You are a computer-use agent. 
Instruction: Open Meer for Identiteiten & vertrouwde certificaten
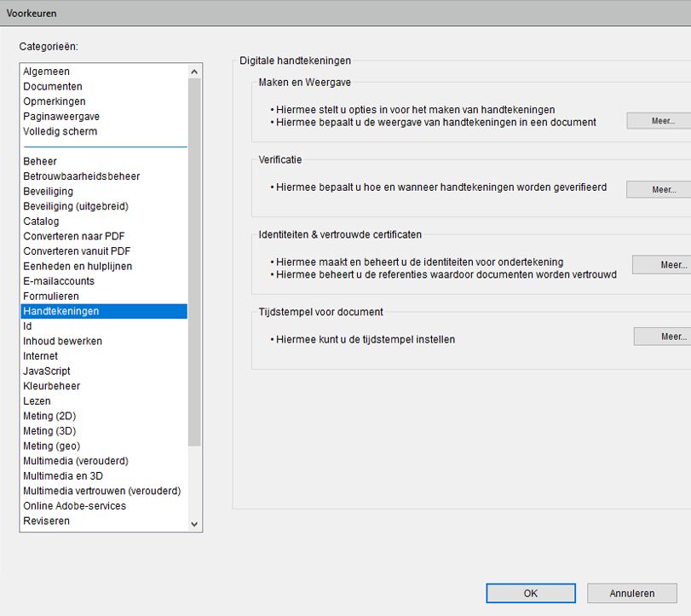point(665,265)
